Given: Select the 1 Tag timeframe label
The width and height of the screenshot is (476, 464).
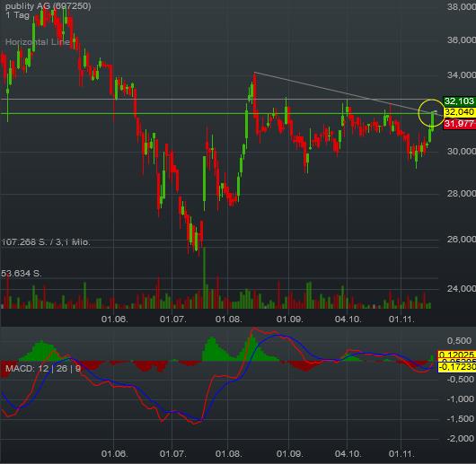Looking at the screenshot, I should (17, 15).
